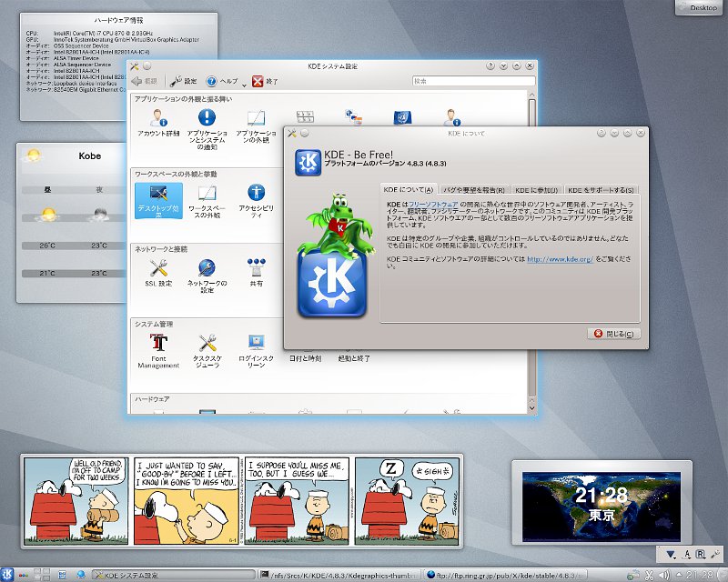This screenshot has height=582, width=728.
Task: Open the http://www.kde.org/ link
Action: tap(560, 259)
